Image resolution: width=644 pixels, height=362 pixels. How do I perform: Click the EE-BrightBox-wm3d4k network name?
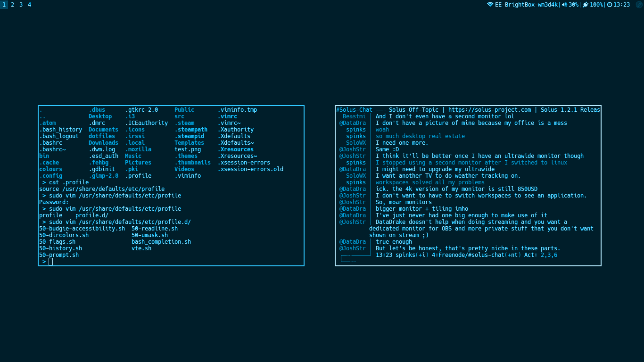527,4
